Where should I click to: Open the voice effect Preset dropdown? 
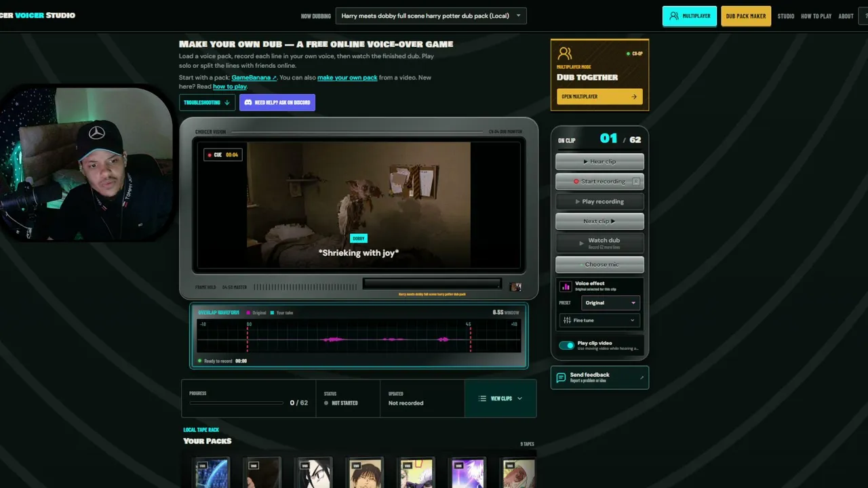click(x=610, y=303)
